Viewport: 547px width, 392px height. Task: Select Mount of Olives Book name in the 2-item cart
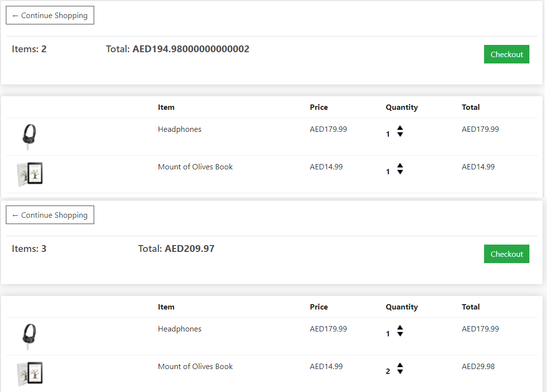(x=195, y=167)
